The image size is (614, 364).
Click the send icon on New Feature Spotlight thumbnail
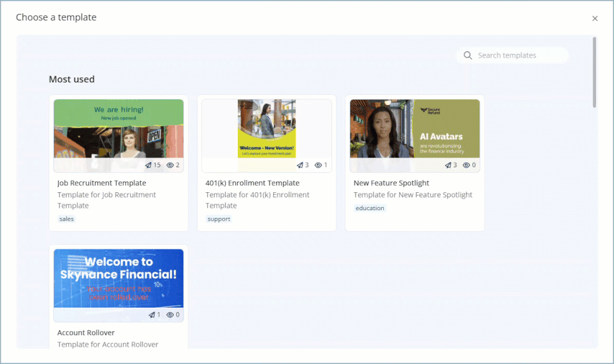coord(448,165)
